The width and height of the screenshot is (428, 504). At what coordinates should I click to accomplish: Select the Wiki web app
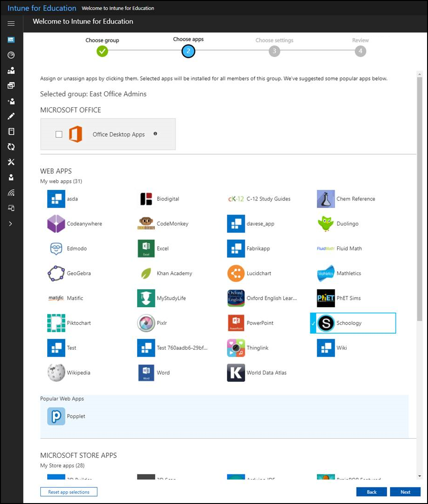(332, 348)
